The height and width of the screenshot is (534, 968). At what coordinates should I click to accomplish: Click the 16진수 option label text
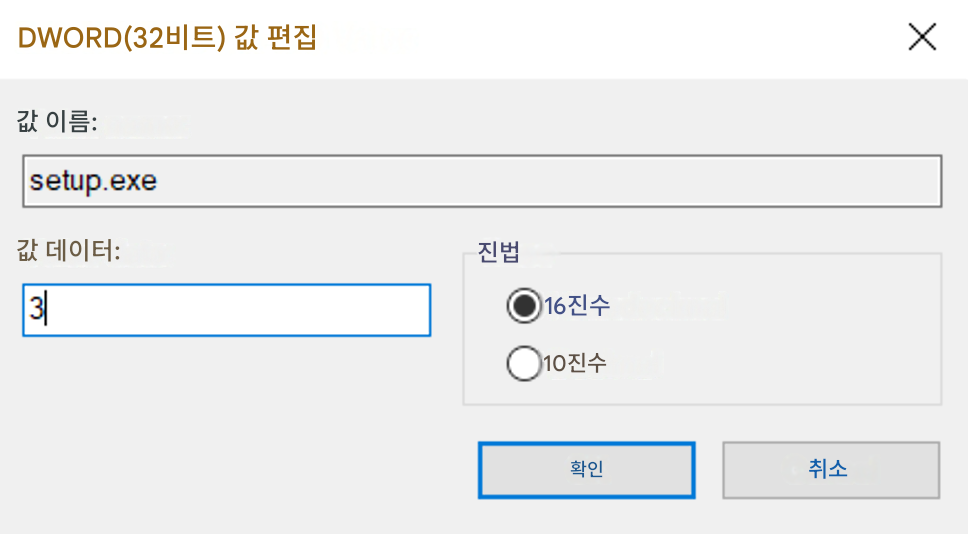point(577,306)
